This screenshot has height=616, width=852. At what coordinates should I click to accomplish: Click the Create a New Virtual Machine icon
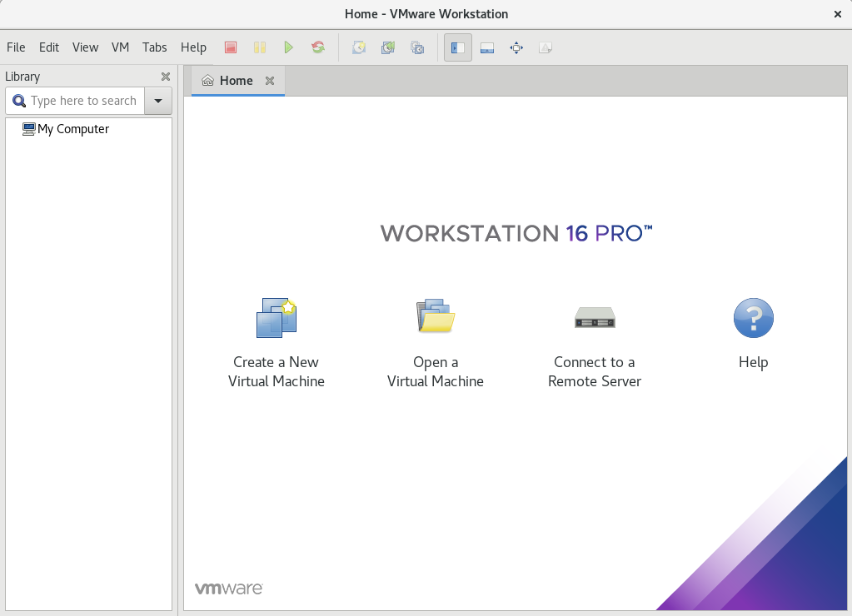[x=276, y=318]
